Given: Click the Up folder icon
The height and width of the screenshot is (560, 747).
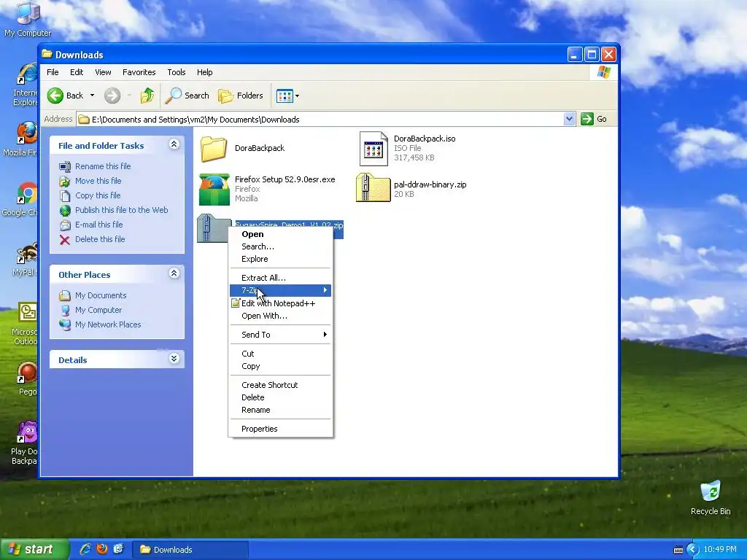Looking at the screenshot, I should coord(147,96).
